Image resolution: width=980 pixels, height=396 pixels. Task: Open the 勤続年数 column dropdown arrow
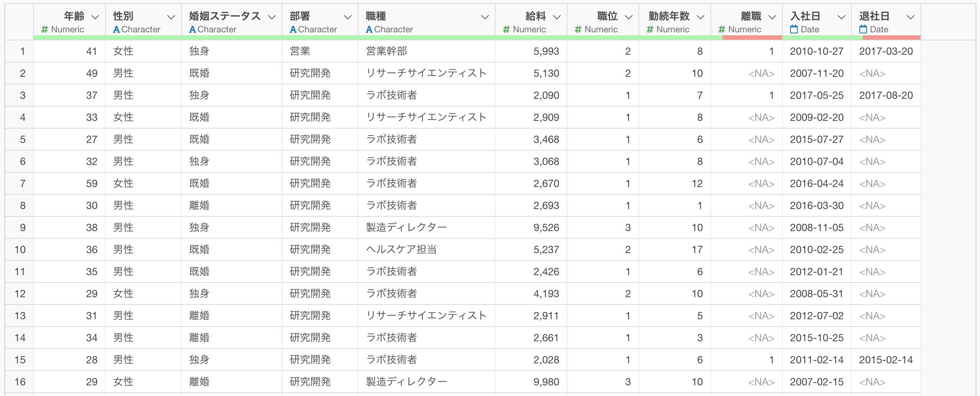[700, 17]
